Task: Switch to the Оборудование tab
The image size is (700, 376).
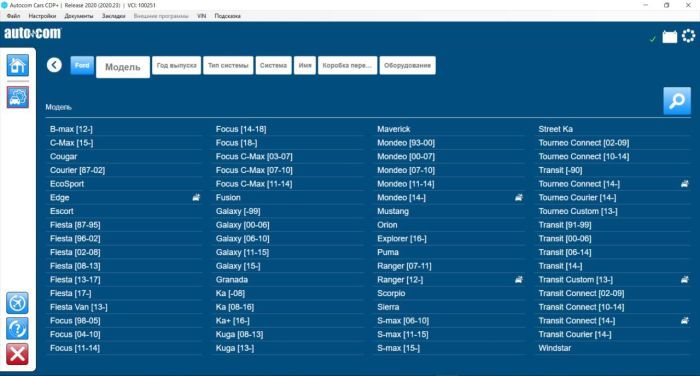Action: point(408,65)
